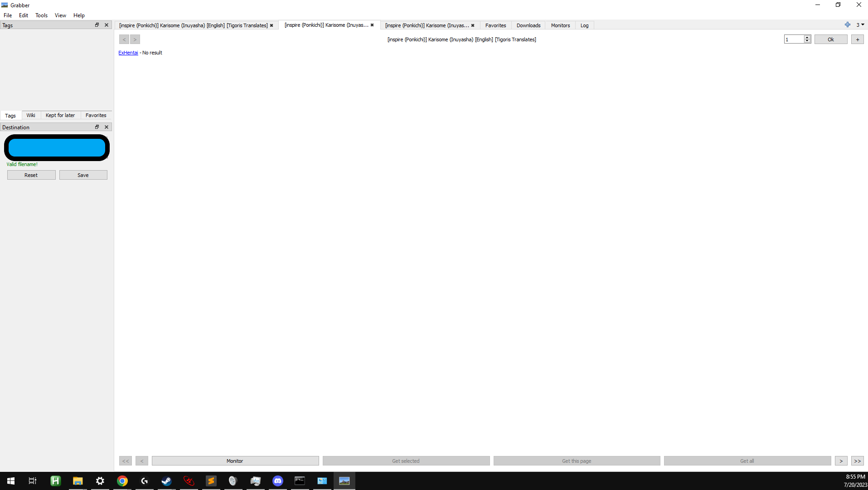Viewport: 868px width, 490px height.
Task: Switch to the Downloads tab
Action: tap(528, 25)
